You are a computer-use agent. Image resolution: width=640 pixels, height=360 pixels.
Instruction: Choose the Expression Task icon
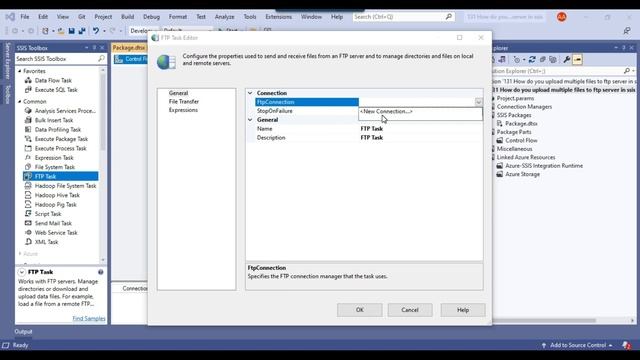28,158
